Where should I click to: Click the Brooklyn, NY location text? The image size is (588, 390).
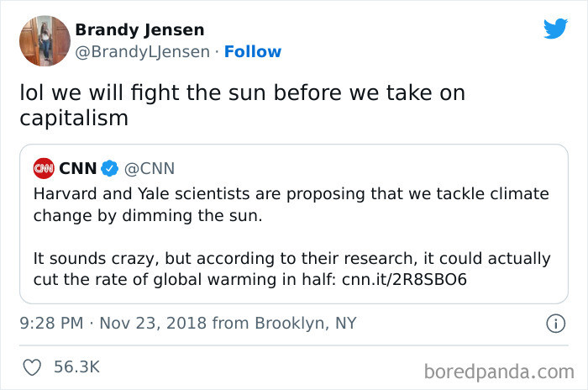[306, 324]
